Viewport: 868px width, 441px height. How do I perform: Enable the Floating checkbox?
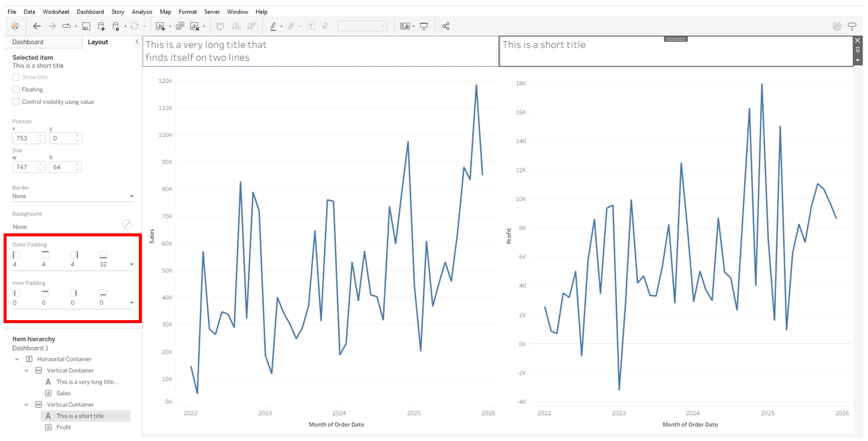pos(16,90)
